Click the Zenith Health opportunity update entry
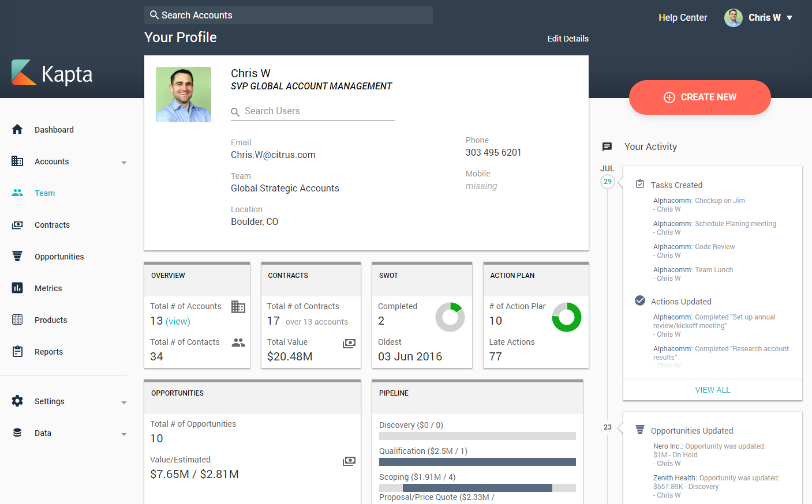This screenshot has height=504, width=812. pos(716,487)
